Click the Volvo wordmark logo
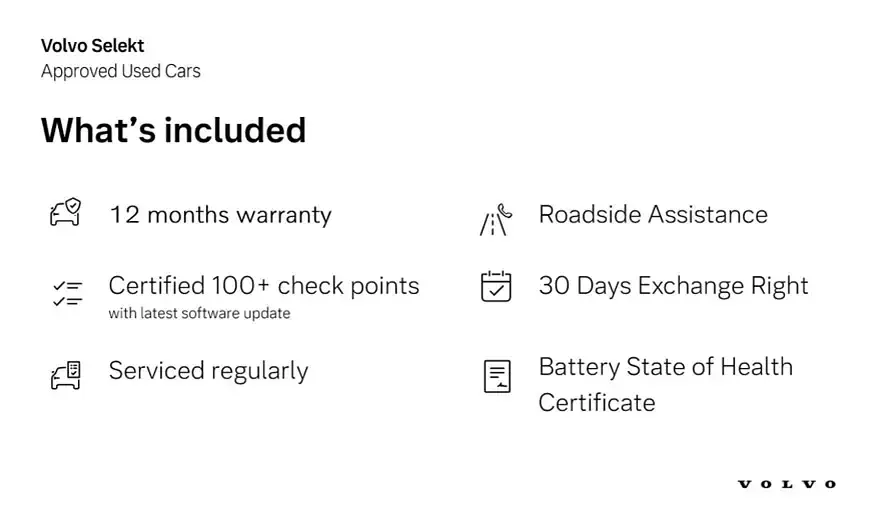Screen dimensions: 872x518 click(786, 484)
